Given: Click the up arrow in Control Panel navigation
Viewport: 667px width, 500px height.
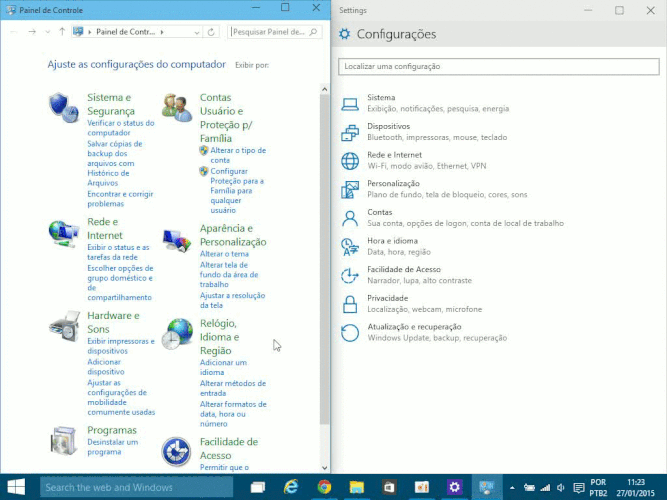Looking at the screenshot, I should [x=62, y=31].
